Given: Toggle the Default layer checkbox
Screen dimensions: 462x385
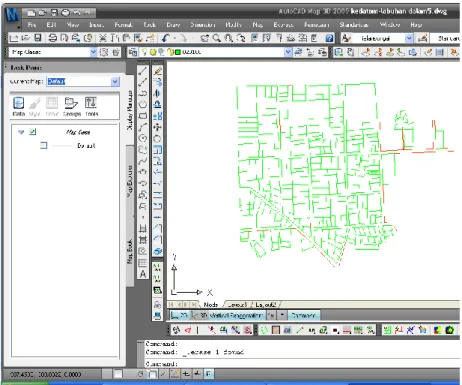Looking at the screenshot, I should (44, 145).
